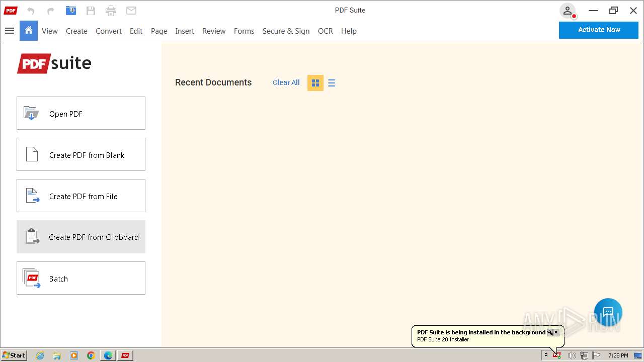Open the user account profile icon

568,11
